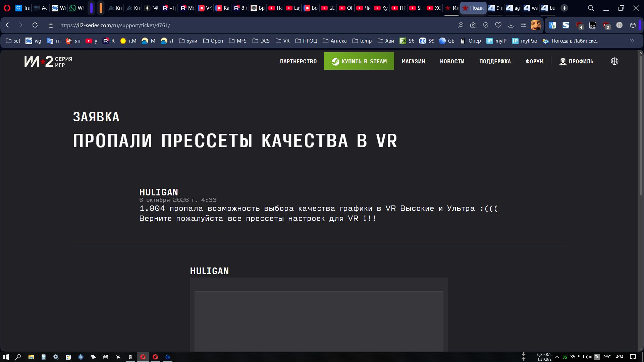
Task: Open the МАГАЗИН menu item
Action: tap(413, 61)
